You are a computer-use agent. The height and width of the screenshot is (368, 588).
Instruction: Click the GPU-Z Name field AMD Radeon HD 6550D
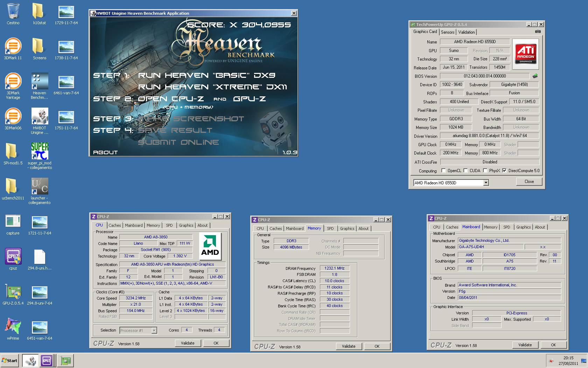475,42
